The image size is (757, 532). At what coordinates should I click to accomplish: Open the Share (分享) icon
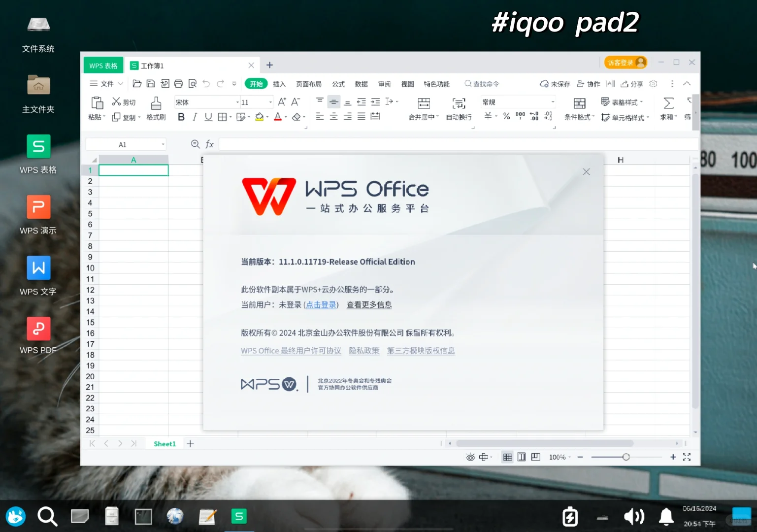[x=632, y=83]
